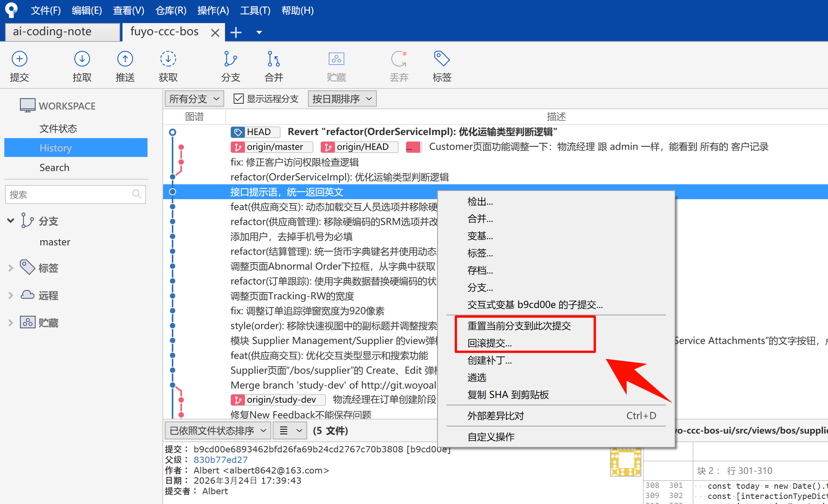This screenshot has width=828, height=504.
Task: Open the 按日期排序 sort dropdown
Action: pos(342,99)
